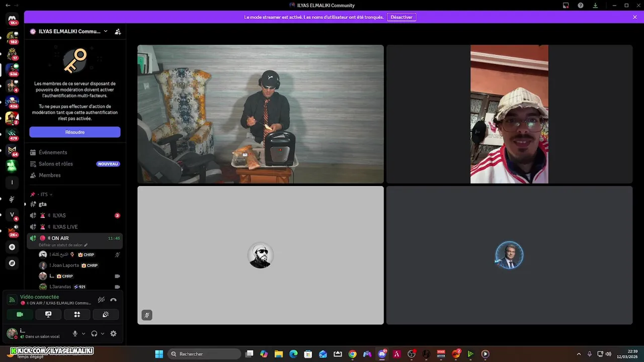Toggle headphone deafen in user panel
This screenshot has width=644, height=362.
tap(94, 333)
